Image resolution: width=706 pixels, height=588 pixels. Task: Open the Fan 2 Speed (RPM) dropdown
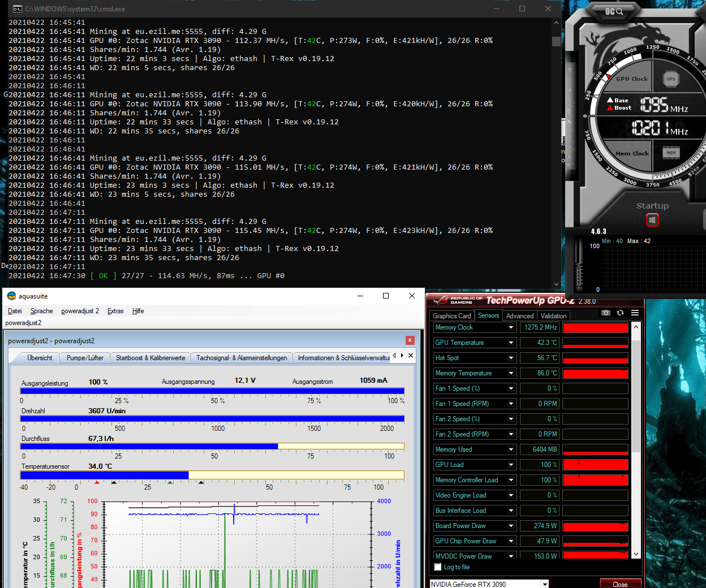pyautogui.click(x=511, y=434)
